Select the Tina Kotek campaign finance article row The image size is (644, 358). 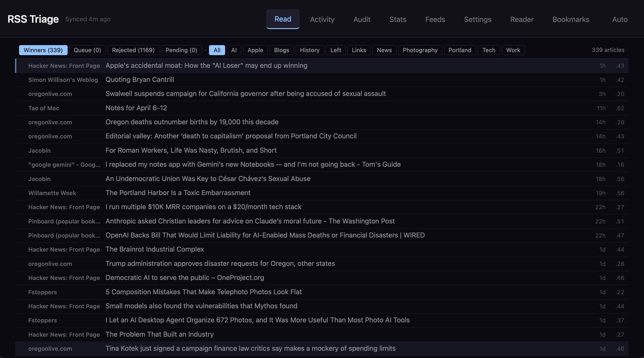[x=250, y=348]
